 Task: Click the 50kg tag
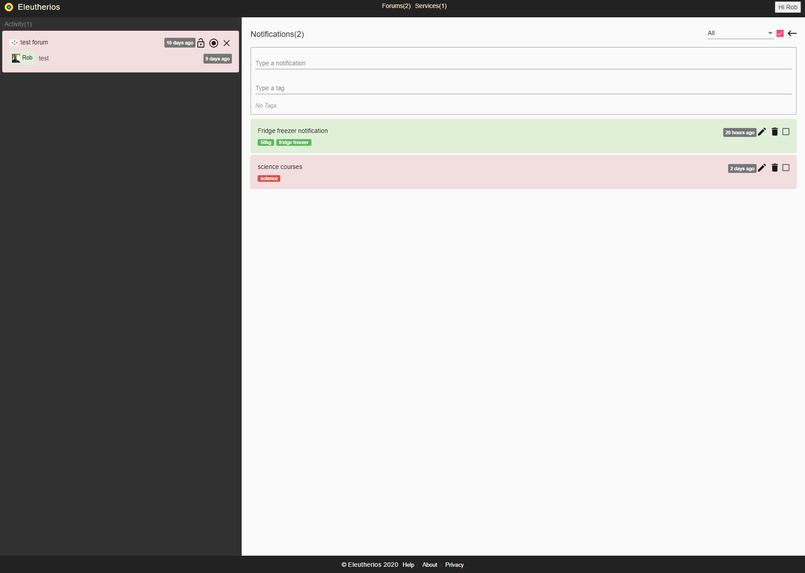265,142
